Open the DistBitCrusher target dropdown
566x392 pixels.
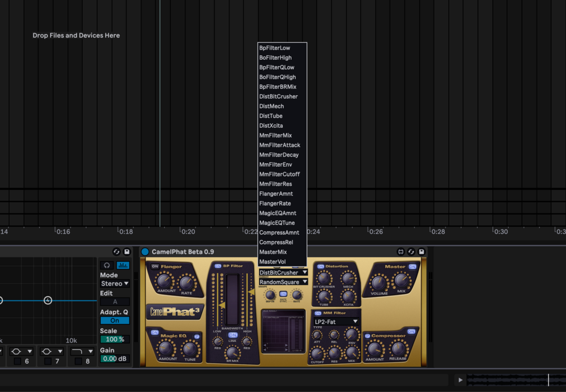click(283, 273)
